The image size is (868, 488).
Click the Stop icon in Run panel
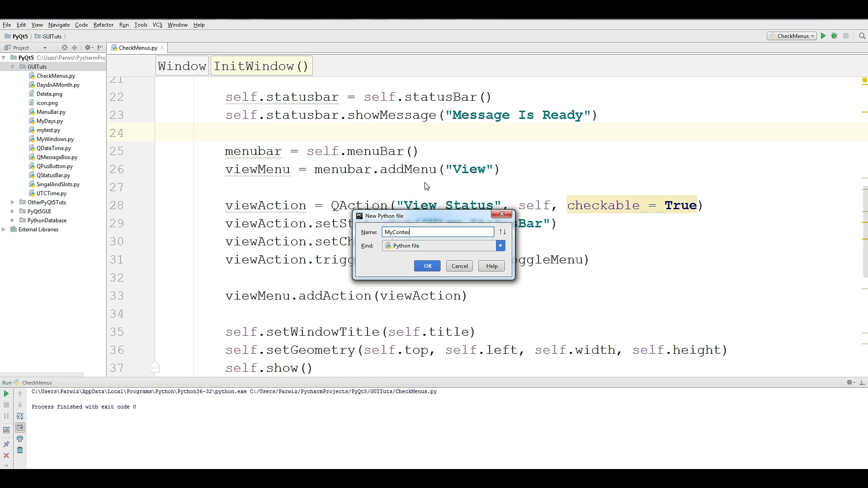click(6, 405)
